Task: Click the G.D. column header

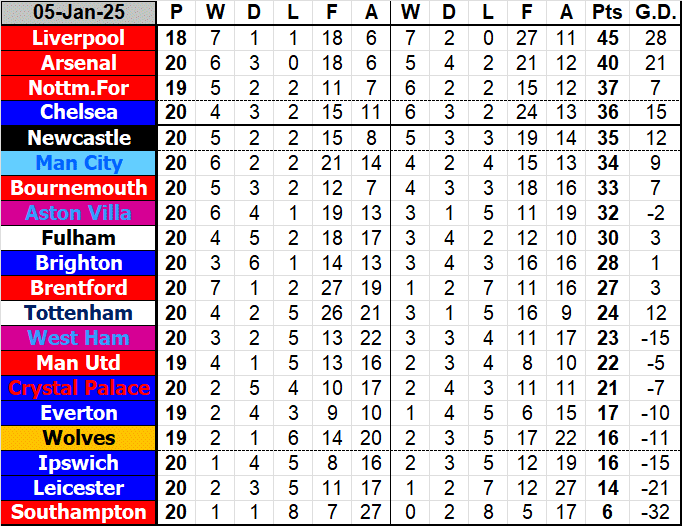Action: pos(655,13)
